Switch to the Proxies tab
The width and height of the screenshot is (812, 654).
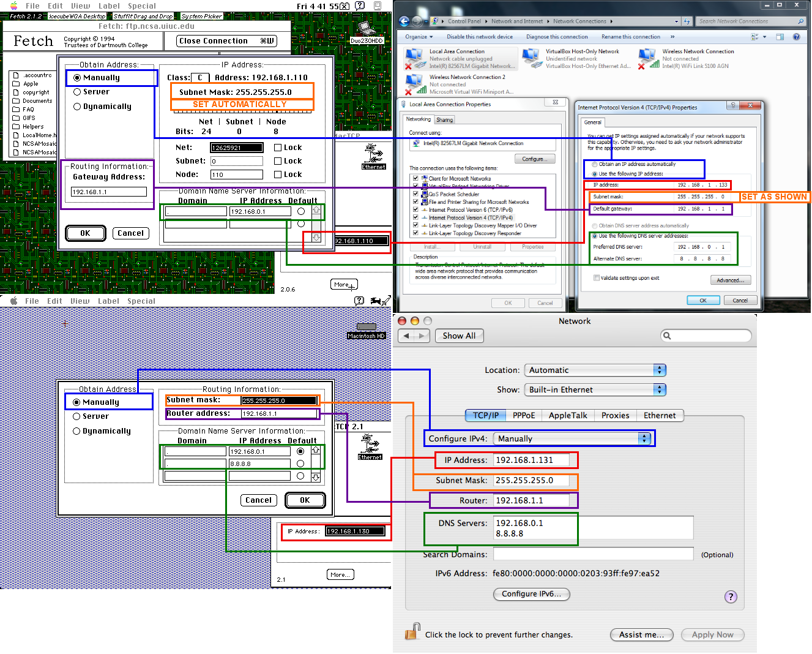coord(615,415)
